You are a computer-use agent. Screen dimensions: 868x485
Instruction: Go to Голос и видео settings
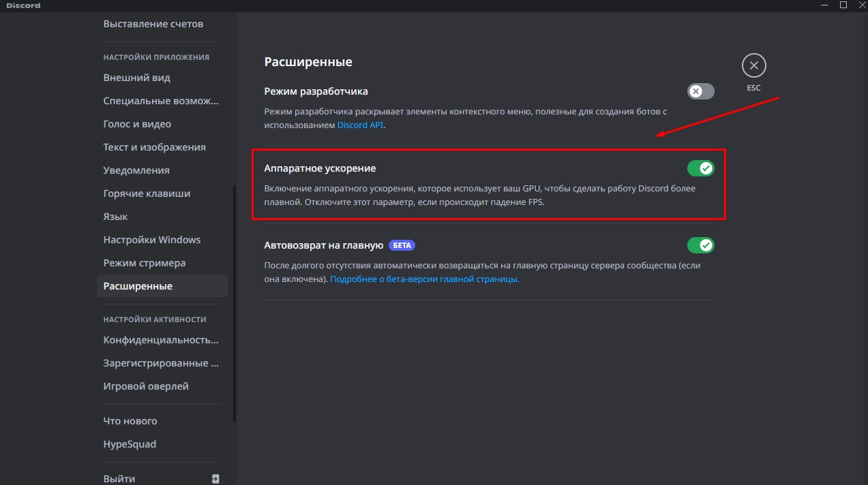(x=137, y=124)
